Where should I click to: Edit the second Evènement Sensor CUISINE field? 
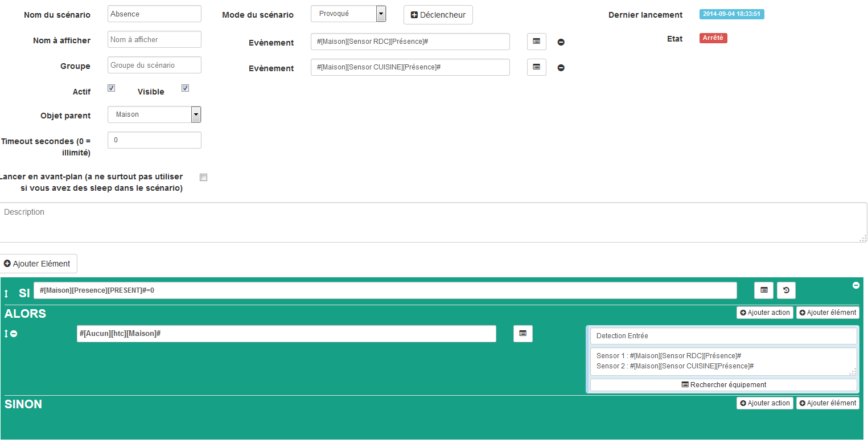[410, 67]
